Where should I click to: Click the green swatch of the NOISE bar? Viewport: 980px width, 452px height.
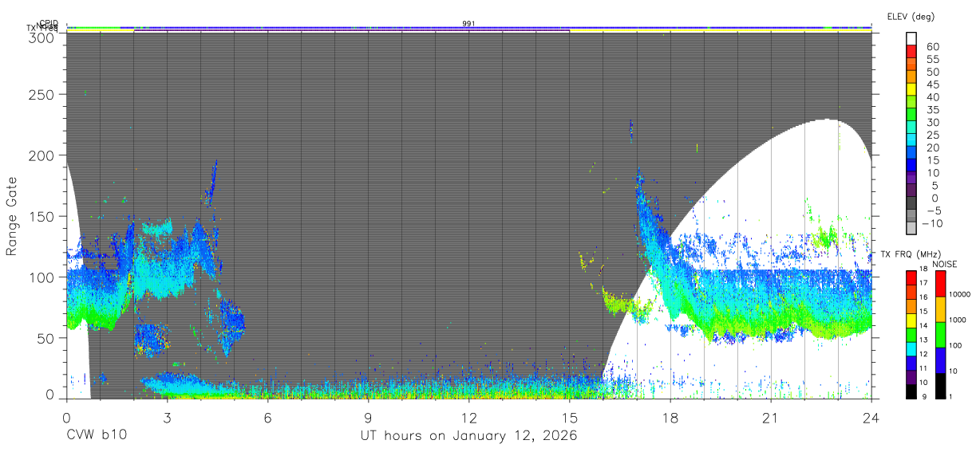coord(940,335)
